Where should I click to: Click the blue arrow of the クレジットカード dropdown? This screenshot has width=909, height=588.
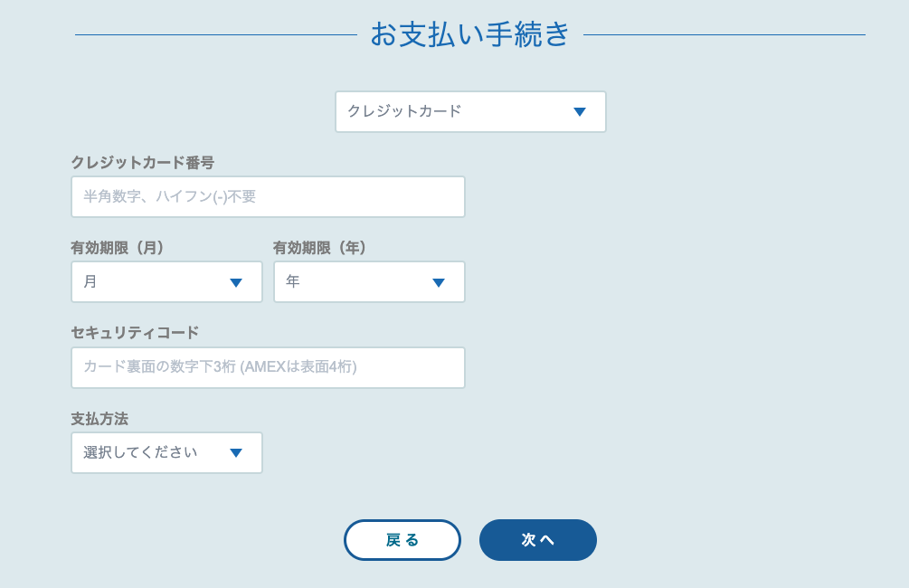(580, 112)
